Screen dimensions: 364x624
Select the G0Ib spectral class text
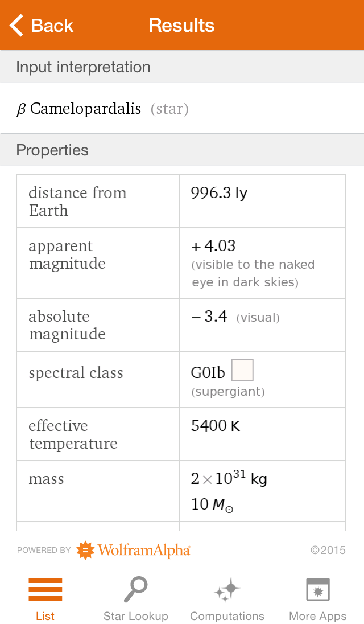208,373
